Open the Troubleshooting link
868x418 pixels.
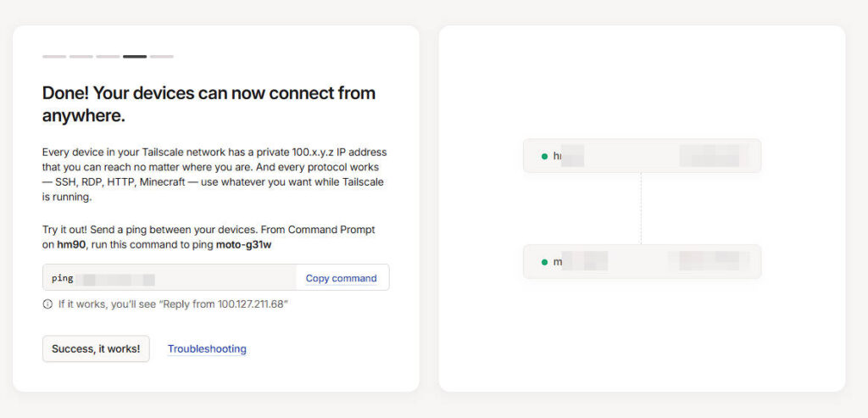pos(207,348)
